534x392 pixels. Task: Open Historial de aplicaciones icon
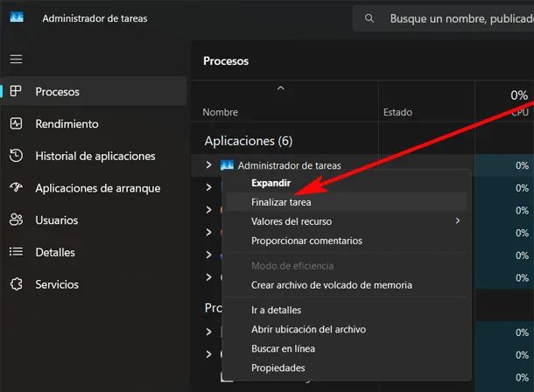tap(16, 156)
